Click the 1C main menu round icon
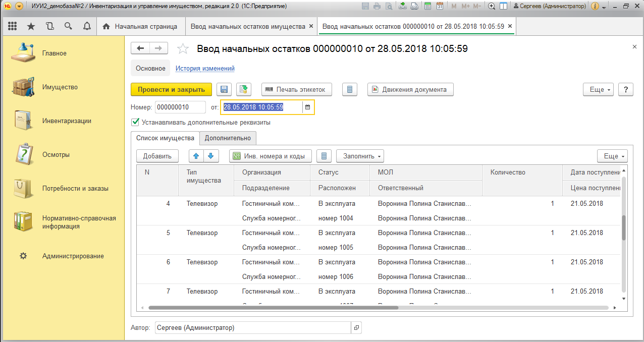 [x=7, y=7]
